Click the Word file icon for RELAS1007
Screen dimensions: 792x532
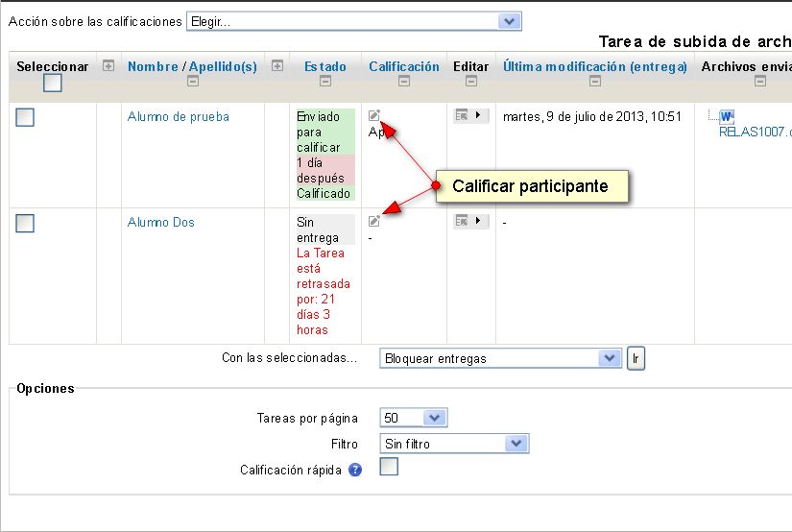(x=726, y=117)
